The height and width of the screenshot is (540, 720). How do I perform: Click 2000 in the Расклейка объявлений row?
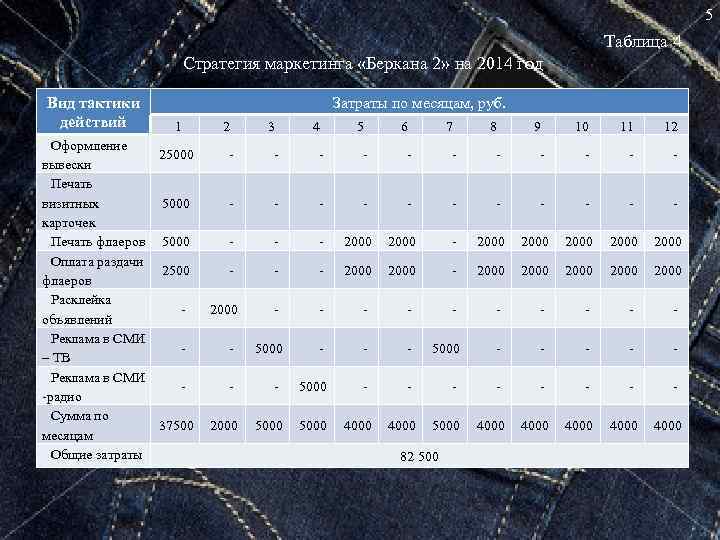(x=224, y=309)
